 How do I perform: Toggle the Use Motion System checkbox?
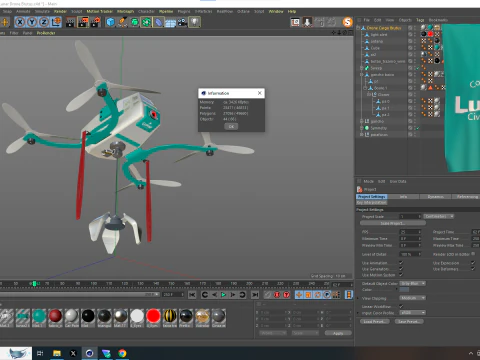click(401, 275)
